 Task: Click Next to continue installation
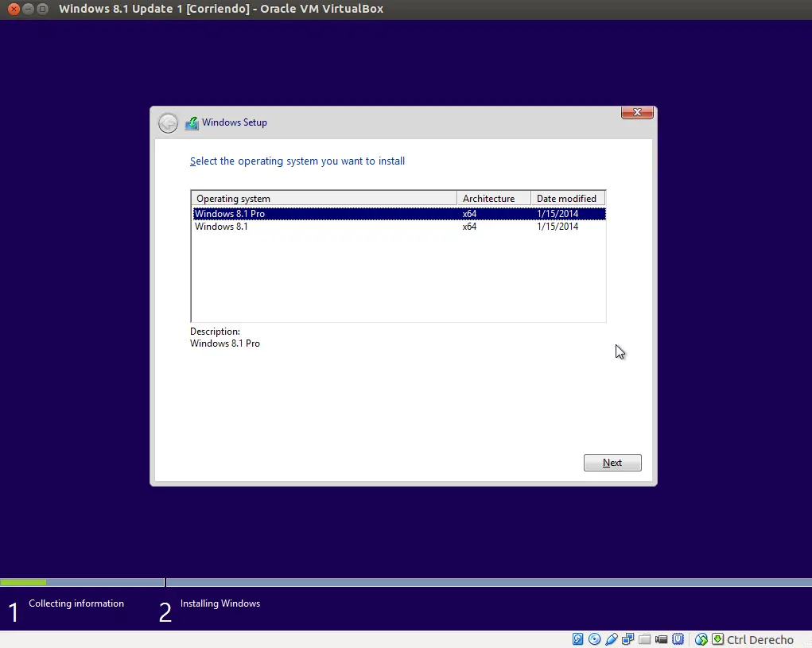tap(612, 463)
